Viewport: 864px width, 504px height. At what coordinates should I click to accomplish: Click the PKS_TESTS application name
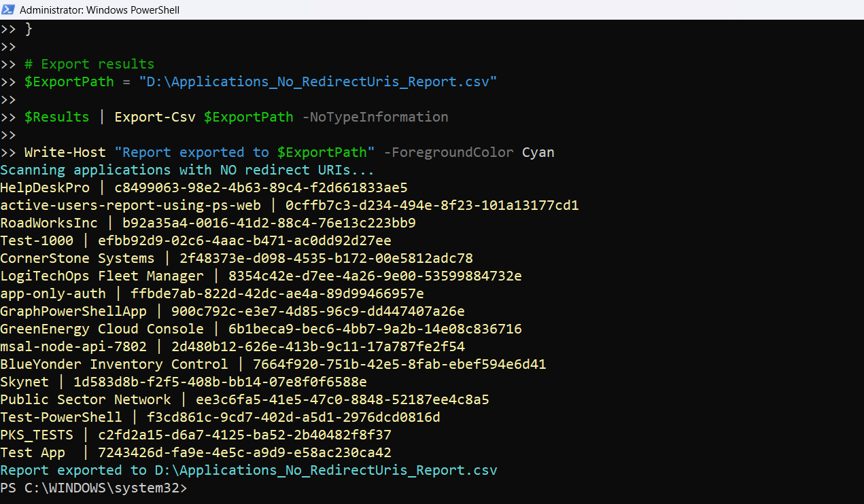37,435
